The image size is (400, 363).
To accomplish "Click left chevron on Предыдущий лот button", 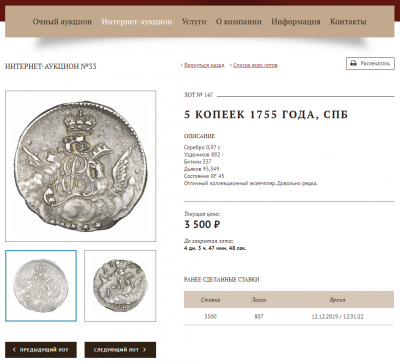I will [x=14, y=350].
